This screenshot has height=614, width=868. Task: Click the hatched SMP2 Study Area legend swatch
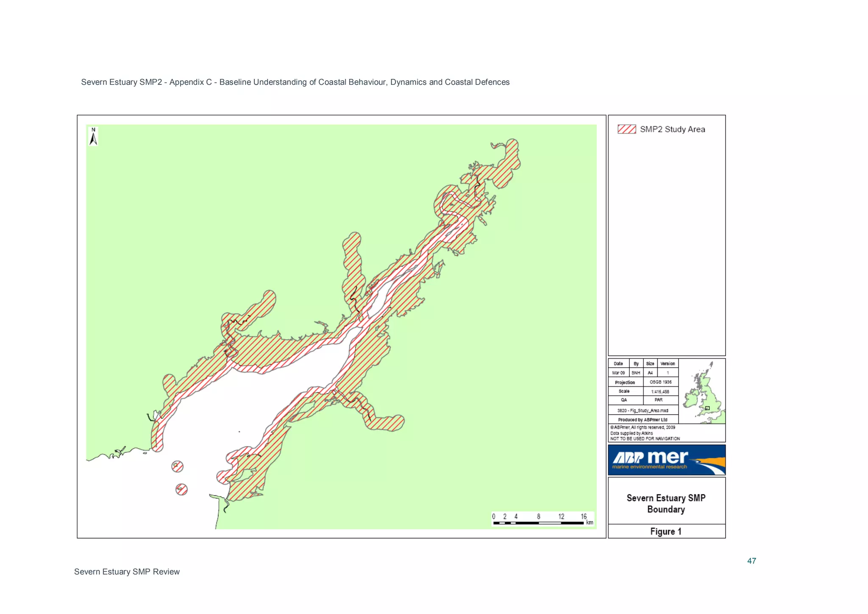(x=626, y=129)
